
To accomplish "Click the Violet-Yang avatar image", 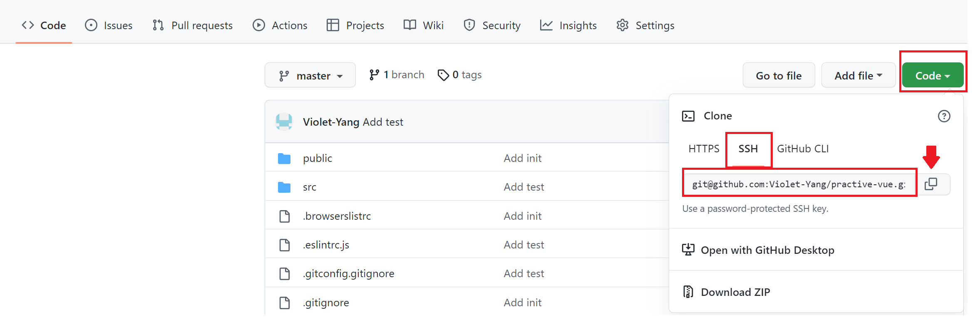I will pyautogui.click(x=284, y=122).
